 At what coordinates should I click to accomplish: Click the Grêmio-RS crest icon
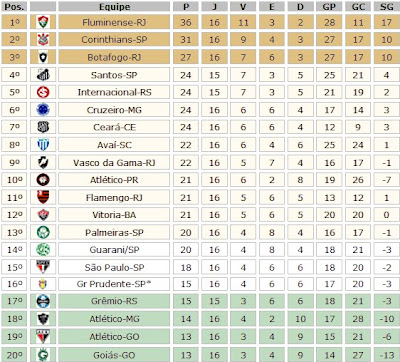tap(43, 301)
